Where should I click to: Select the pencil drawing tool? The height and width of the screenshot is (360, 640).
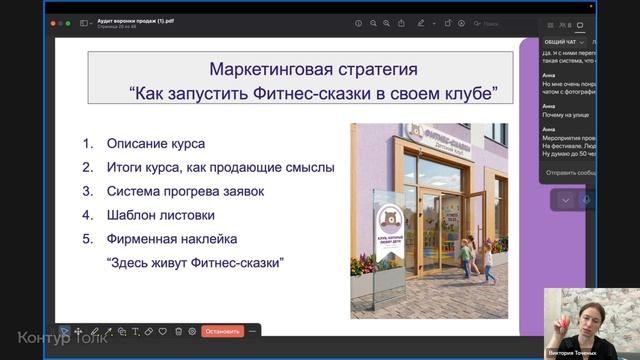pos(94,332)
